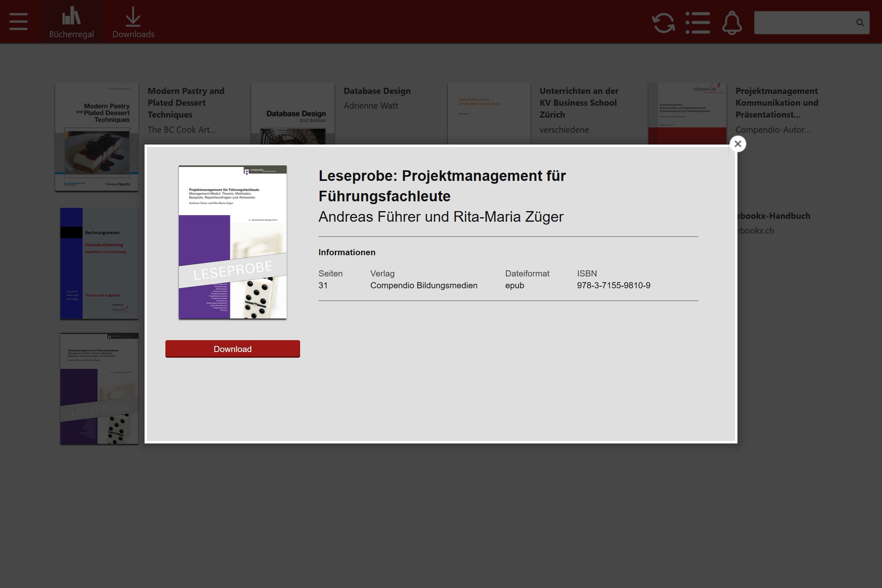The height and width of the screenshot is (588, 882).
Task: Click the Database Design cover thumbnail
Action: pyautogui.click(x=293, y=114)
